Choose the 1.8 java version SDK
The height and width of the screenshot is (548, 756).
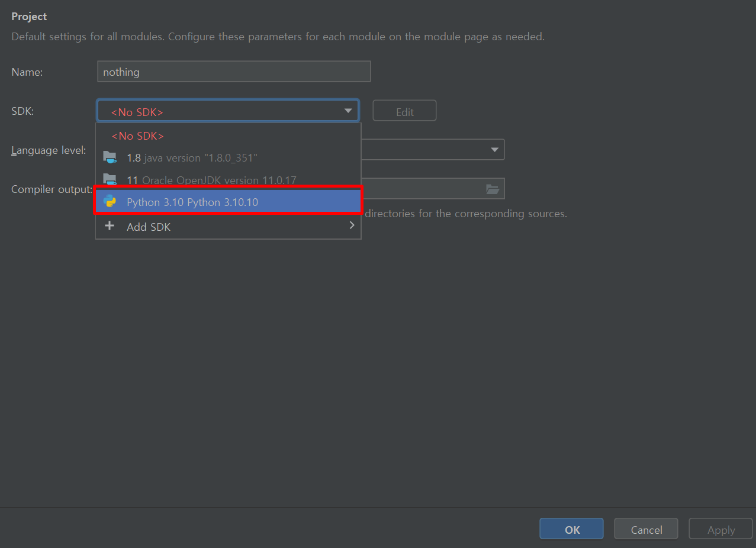[x=228, y=157]
